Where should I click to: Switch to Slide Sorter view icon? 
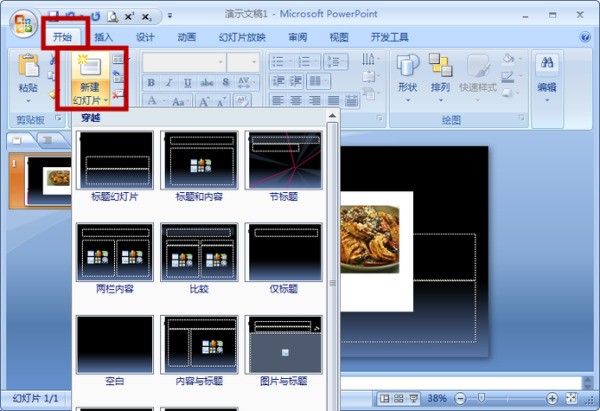(x=399, y=398)
